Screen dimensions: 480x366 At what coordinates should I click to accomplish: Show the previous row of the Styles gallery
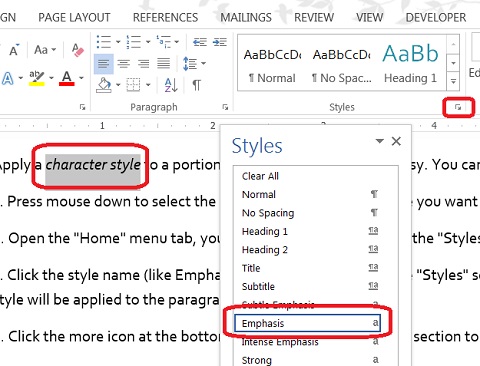click(453, 44)
